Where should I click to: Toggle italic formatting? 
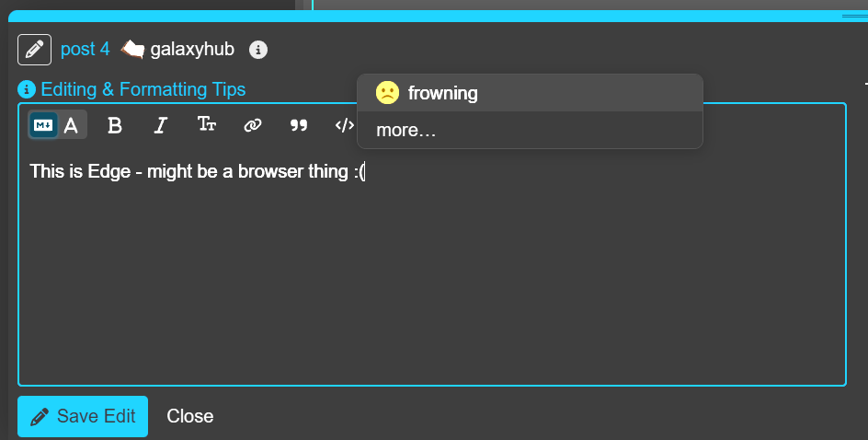coord(161,125)
